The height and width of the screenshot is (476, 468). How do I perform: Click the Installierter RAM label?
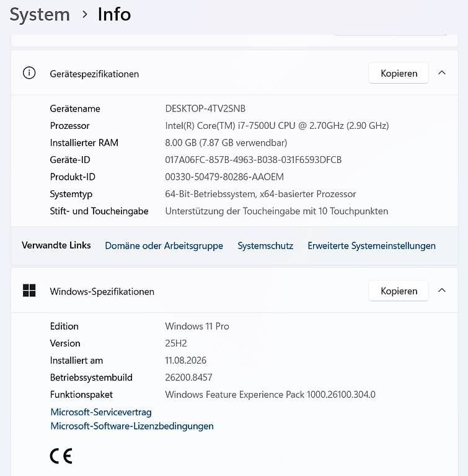(x=84, y=143)
